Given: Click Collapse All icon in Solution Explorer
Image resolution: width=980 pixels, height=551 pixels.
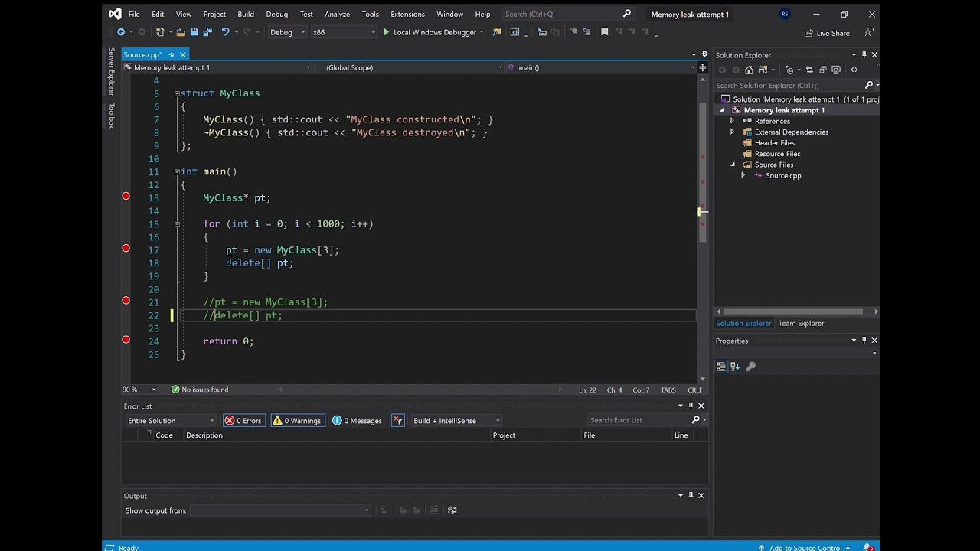Looking at the screenshot, I should pyautogui.click(x=822, y=70).
